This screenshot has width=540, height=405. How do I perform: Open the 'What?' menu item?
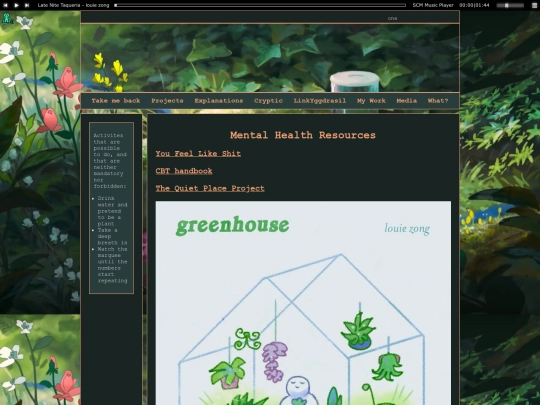438,101
